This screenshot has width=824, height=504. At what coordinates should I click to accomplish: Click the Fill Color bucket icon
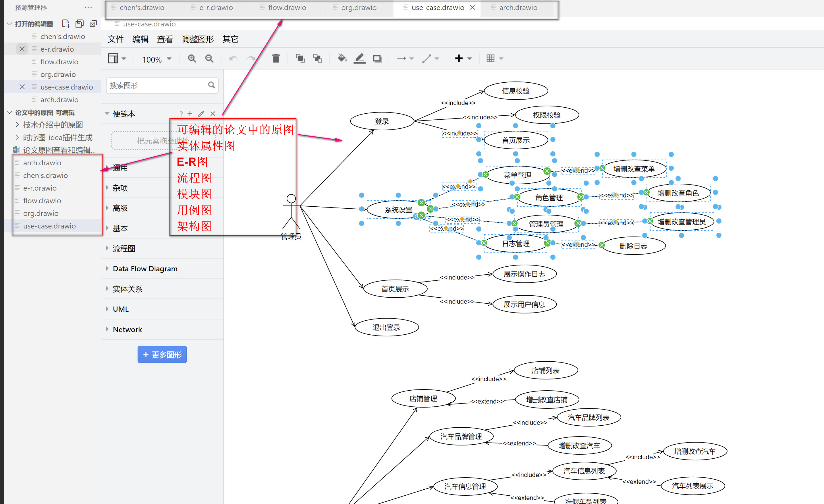pyautogui.click(x=342, y=59)
